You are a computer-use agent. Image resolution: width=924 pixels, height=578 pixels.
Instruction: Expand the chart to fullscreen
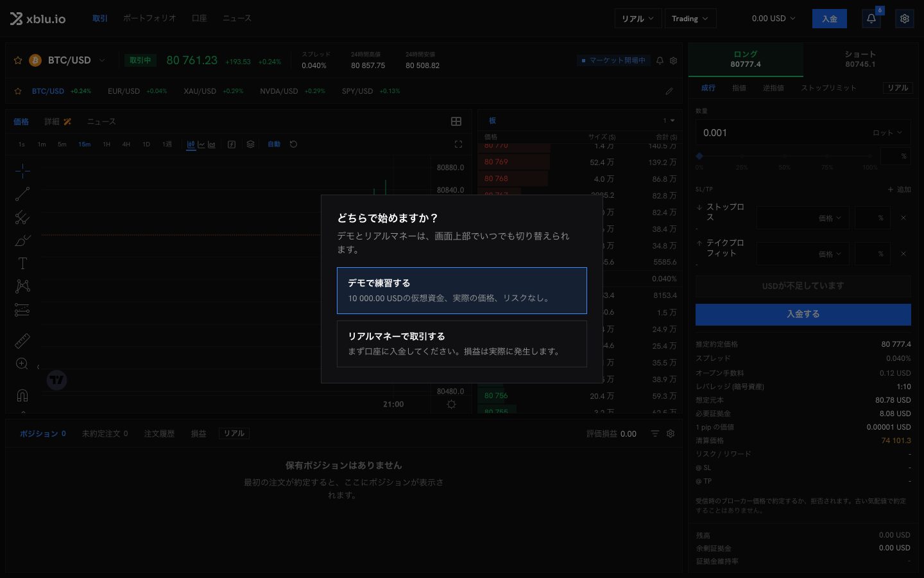tap(458, 144)
